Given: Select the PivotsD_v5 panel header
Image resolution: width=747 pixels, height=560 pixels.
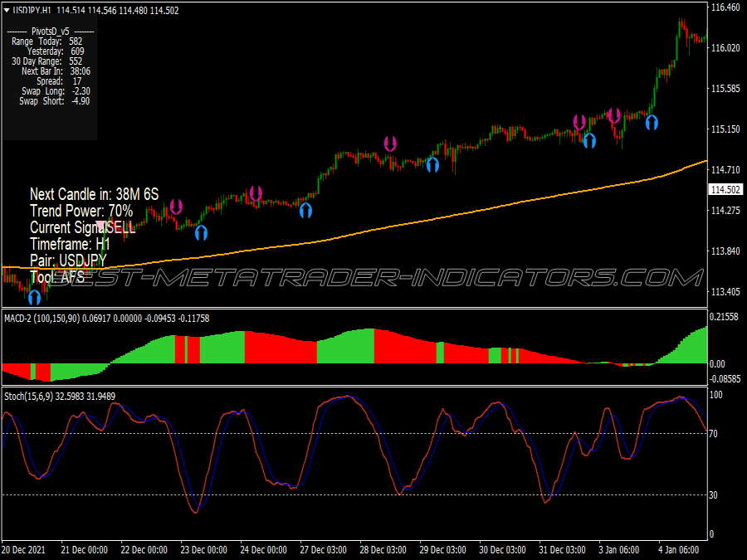Looking at the screenshot, I should [51, 32].
